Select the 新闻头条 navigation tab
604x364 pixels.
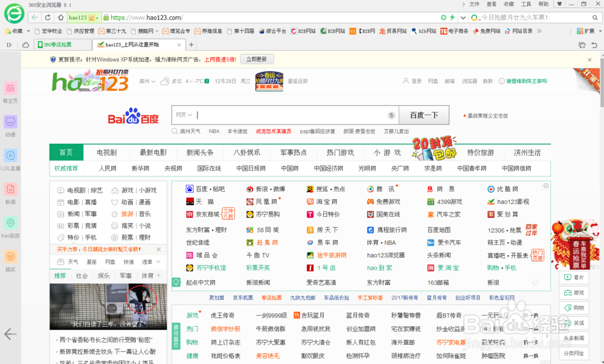pos(200,152)
